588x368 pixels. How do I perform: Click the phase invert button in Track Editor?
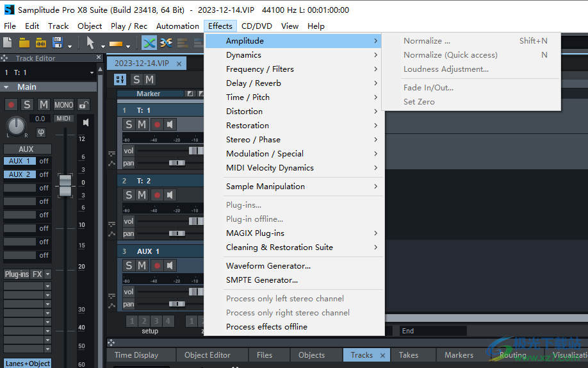pos(41,132)
